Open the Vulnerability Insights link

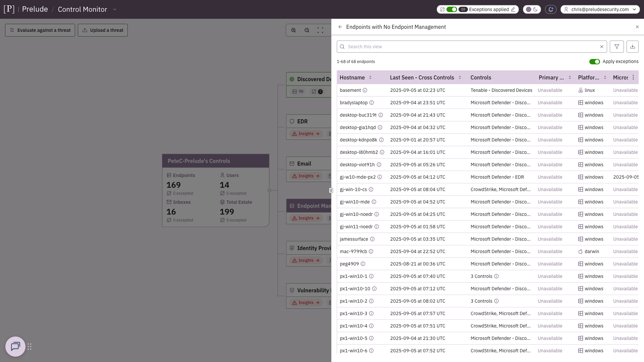pos(306,303)
